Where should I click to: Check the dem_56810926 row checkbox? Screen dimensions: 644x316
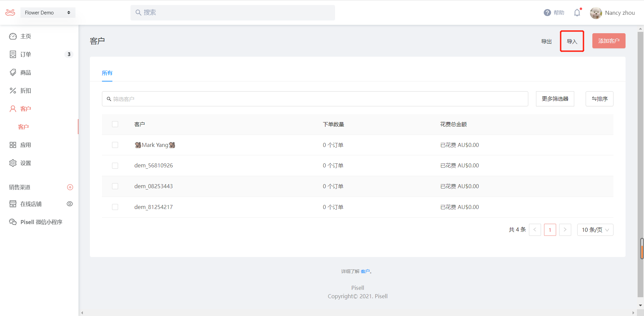click(115, 166)
